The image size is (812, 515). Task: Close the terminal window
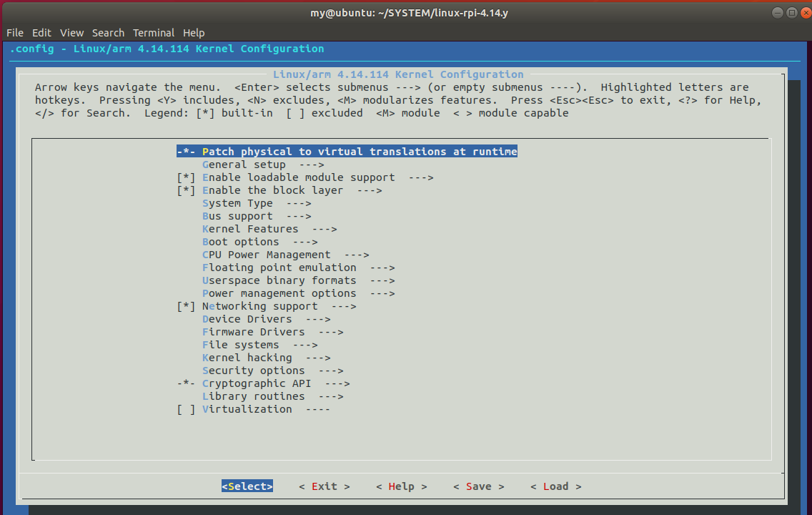pos(806,12)
